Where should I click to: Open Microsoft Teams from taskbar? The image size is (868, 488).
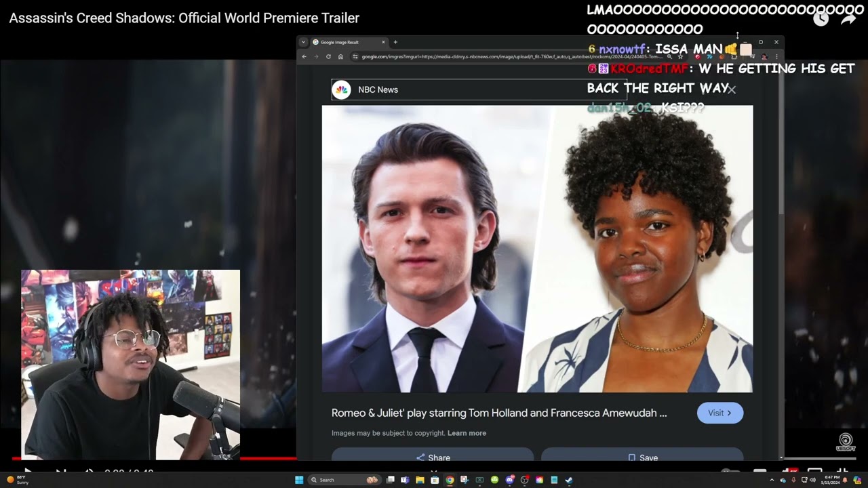coord(405,480)
